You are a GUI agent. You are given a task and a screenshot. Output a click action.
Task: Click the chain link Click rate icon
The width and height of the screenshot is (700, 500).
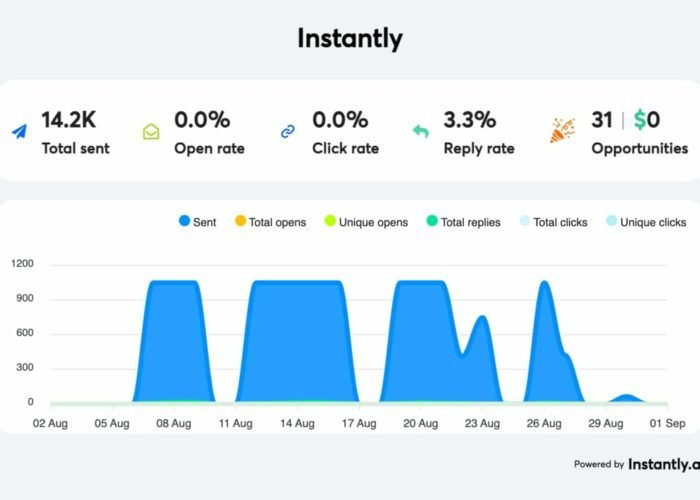[288, 131]
